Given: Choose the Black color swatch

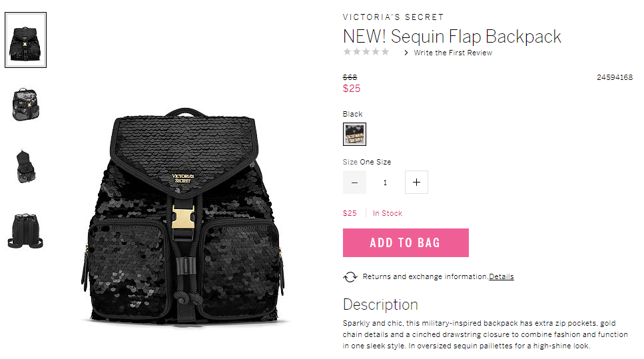Looking at the screenshot, I should 354,135.
